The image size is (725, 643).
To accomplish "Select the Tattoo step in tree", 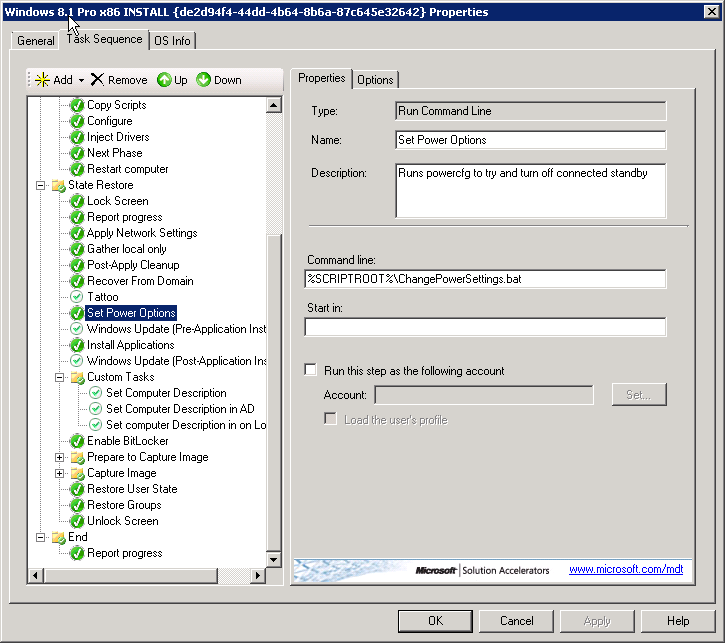I will pos(102,297).
